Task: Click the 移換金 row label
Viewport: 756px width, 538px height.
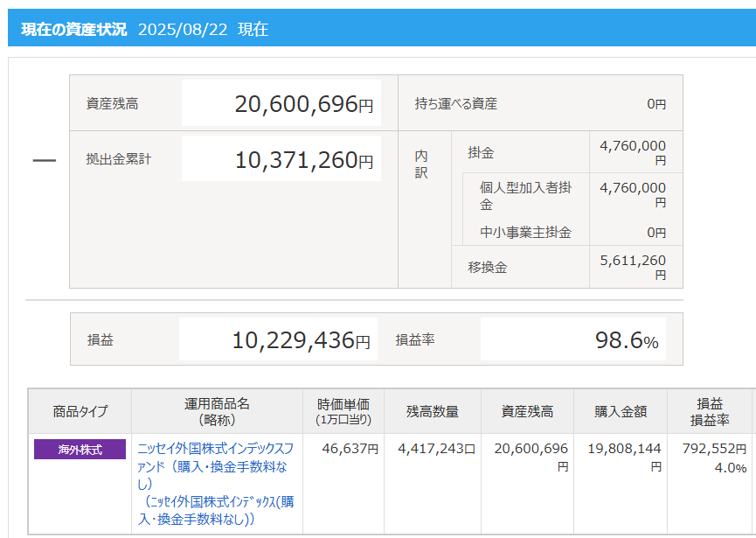Action: 488,268
